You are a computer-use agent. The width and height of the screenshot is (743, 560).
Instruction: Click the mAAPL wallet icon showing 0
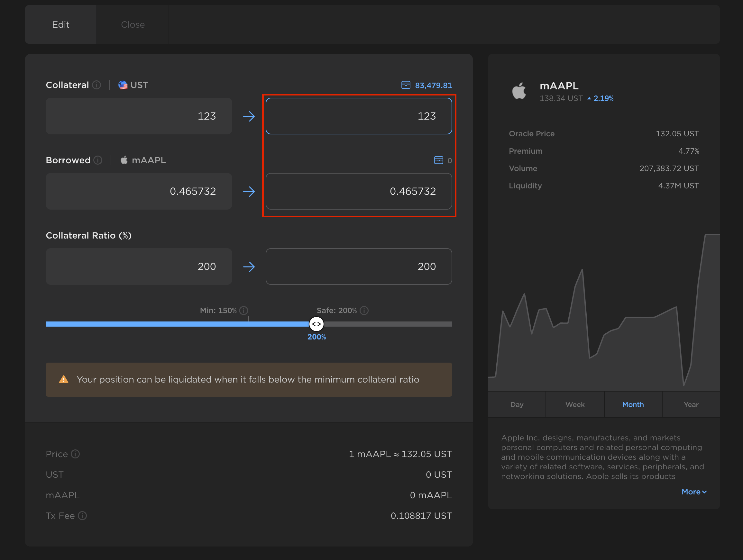[x=438, y=160]
